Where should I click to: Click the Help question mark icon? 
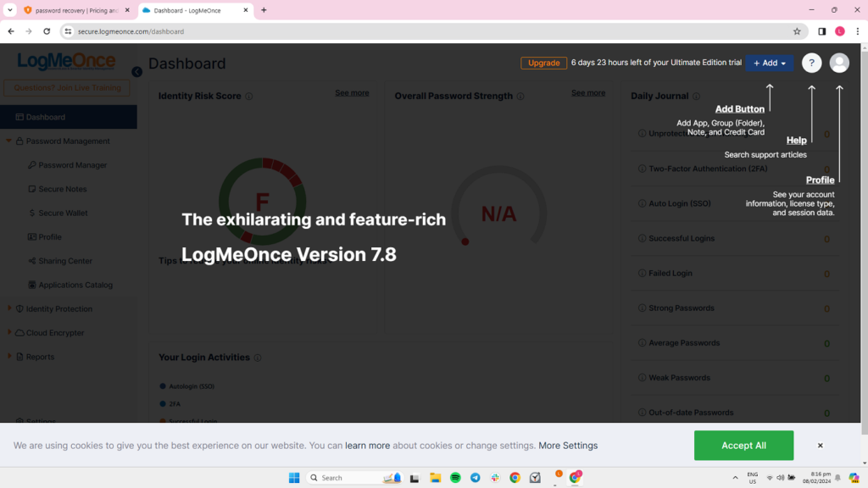[x=811, y=63]
